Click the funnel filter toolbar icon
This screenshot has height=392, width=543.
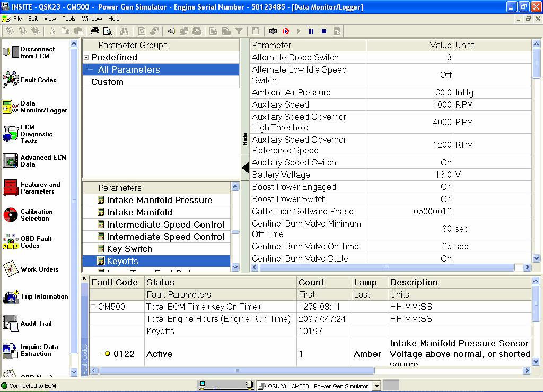239,31
